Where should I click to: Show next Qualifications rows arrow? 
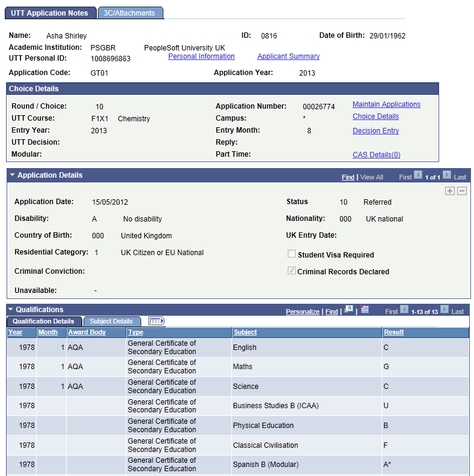pos(444,309)
